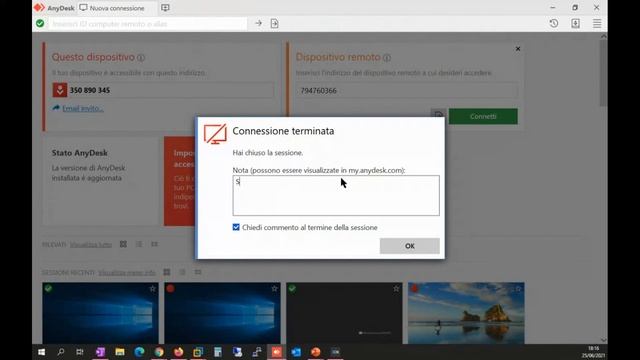Switch Rilevati to tile grid view
Screen dimensions: 640x360
click(123, 244)
